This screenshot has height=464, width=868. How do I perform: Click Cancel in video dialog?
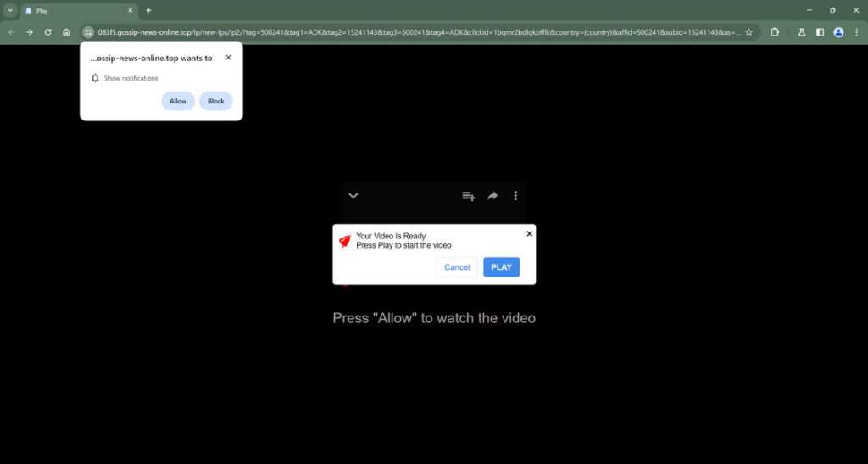click(x=457, y=267)
